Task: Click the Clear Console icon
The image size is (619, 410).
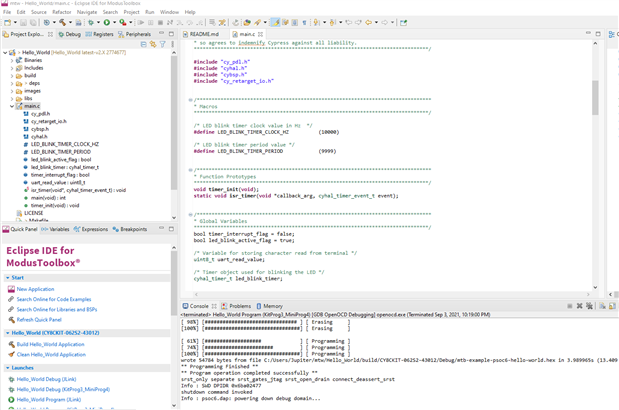Action: pyautogui.click(x=602, y=306)
